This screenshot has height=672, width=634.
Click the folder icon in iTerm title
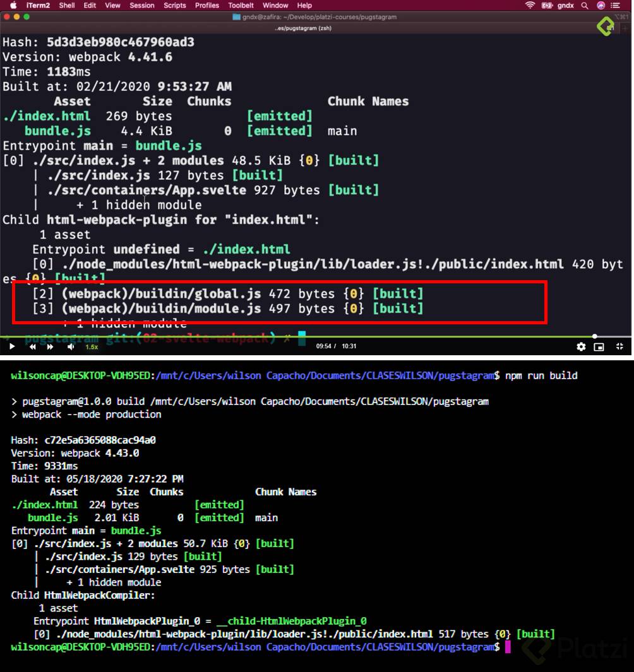tap(236, 17)
